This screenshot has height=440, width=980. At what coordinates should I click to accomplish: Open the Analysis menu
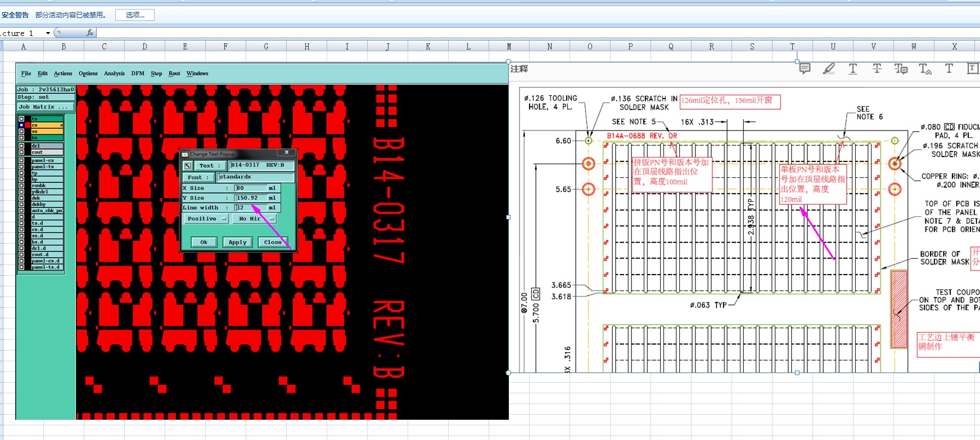tap(114, 73)
